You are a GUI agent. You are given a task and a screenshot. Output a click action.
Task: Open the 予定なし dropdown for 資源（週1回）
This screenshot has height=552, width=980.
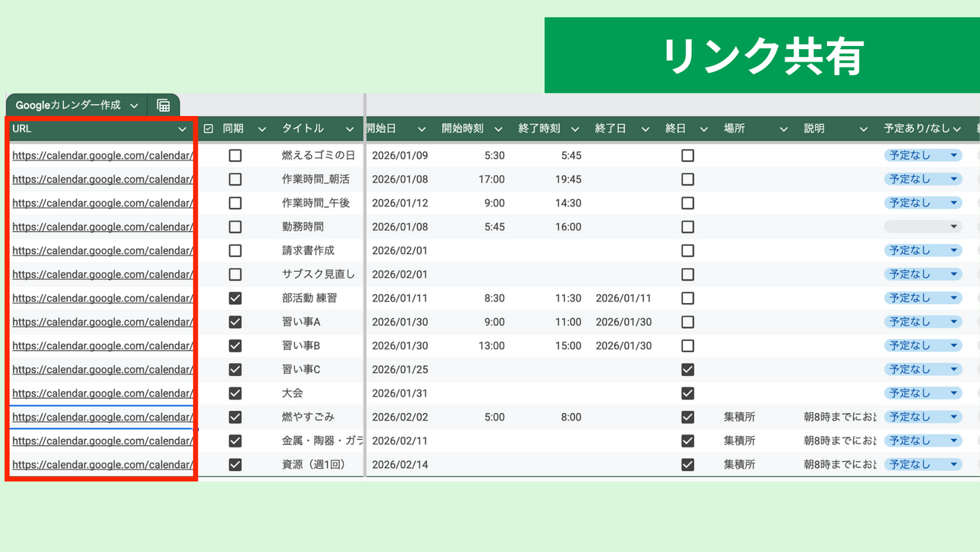pos(923,464)
